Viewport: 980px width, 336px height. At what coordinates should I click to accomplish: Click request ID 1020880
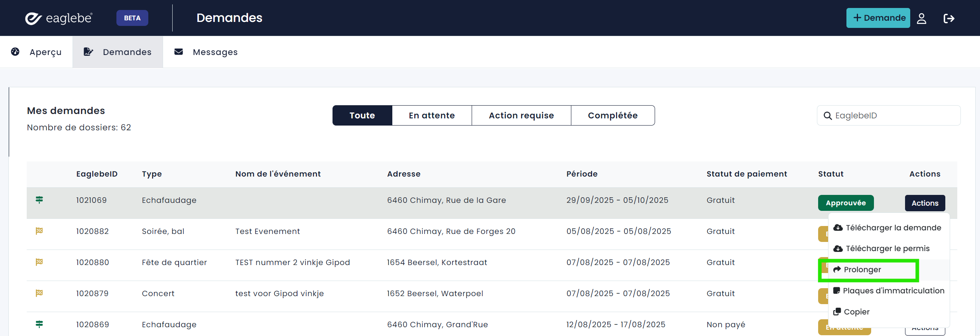92,262
